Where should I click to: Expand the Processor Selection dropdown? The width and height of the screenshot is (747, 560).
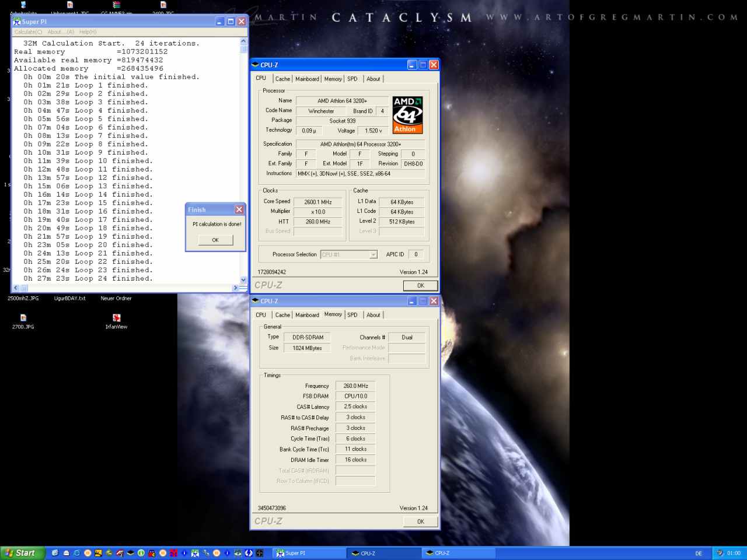point(373,254)
